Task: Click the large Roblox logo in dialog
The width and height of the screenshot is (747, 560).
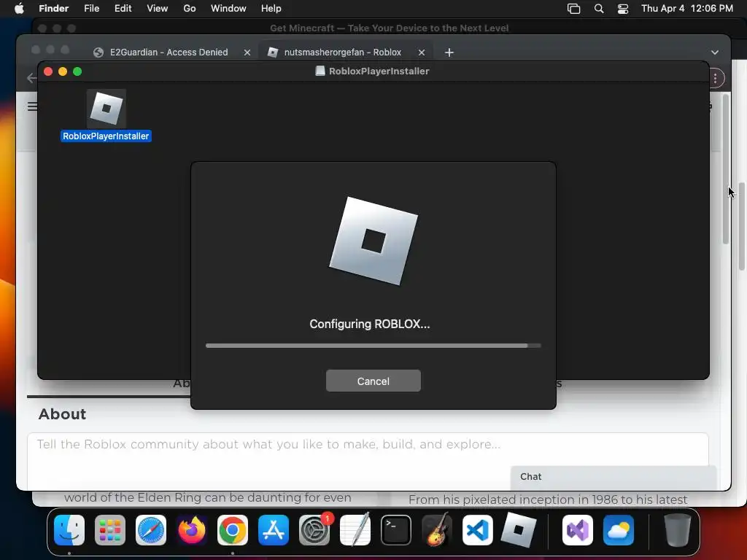Action: [373, 241]
